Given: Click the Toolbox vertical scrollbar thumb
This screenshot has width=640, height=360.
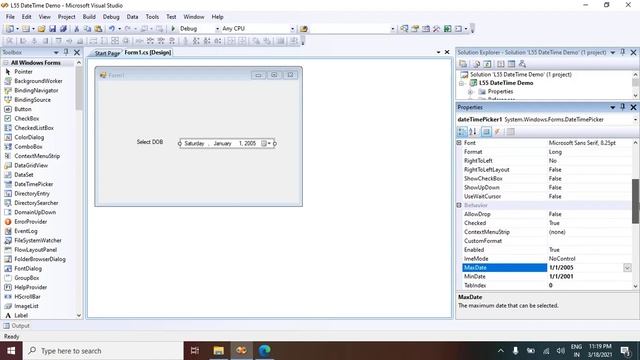Looking at the screenshot, I should tap(79, 88).
